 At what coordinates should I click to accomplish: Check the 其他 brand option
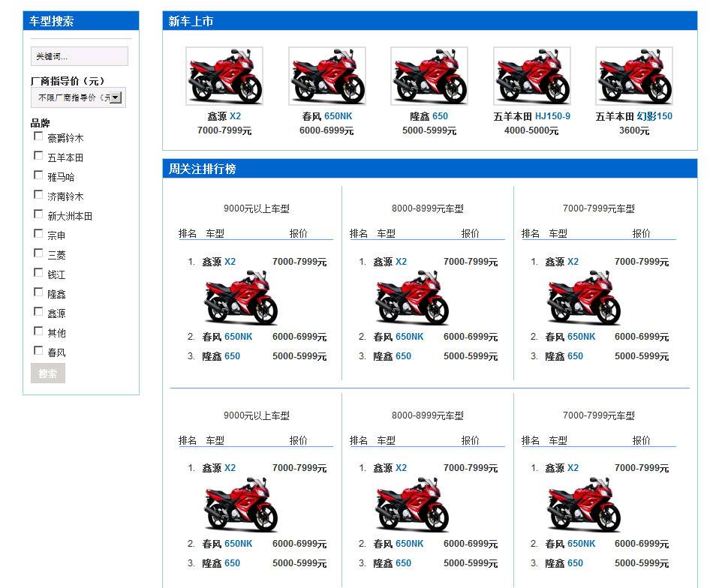click(38, 331)
